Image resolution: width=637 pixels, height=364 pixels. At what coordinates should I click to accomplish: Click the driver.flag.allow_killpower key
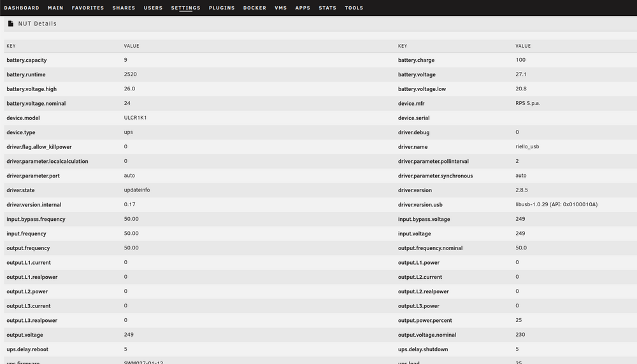click(x=39, y=147)
